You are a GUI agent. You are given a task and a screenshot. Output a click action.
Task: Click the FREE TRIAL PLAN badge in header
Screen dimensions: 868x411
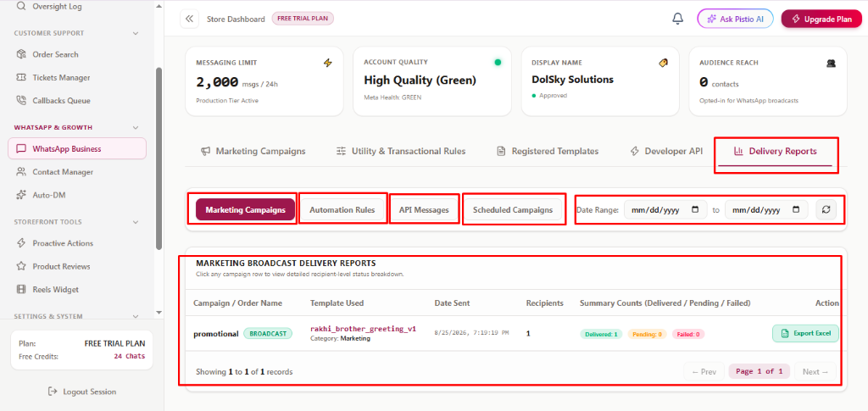click(303, 19)
